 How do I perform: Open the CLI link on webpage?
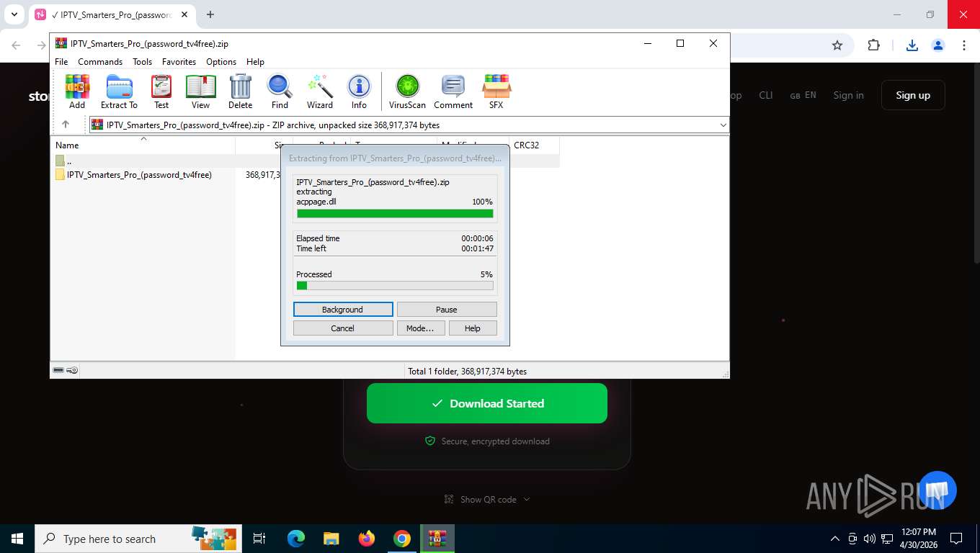point(765,95)
